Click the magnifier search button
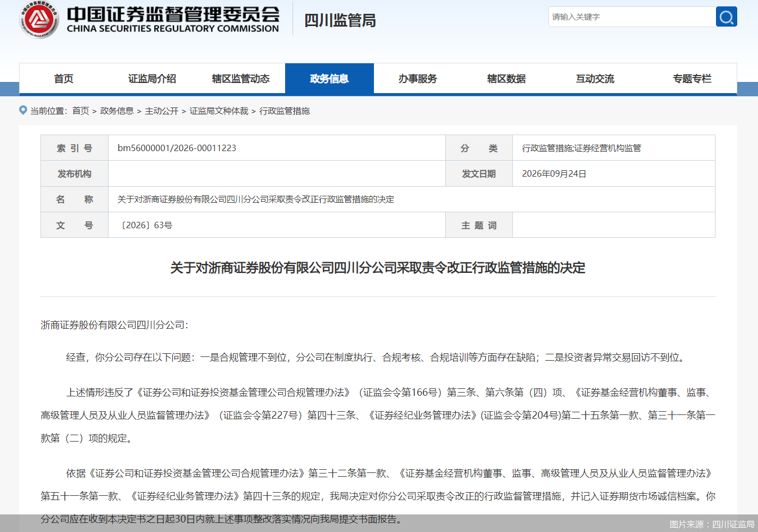The height and width of the screenshot is (532, 758). (x=726, y=17)
